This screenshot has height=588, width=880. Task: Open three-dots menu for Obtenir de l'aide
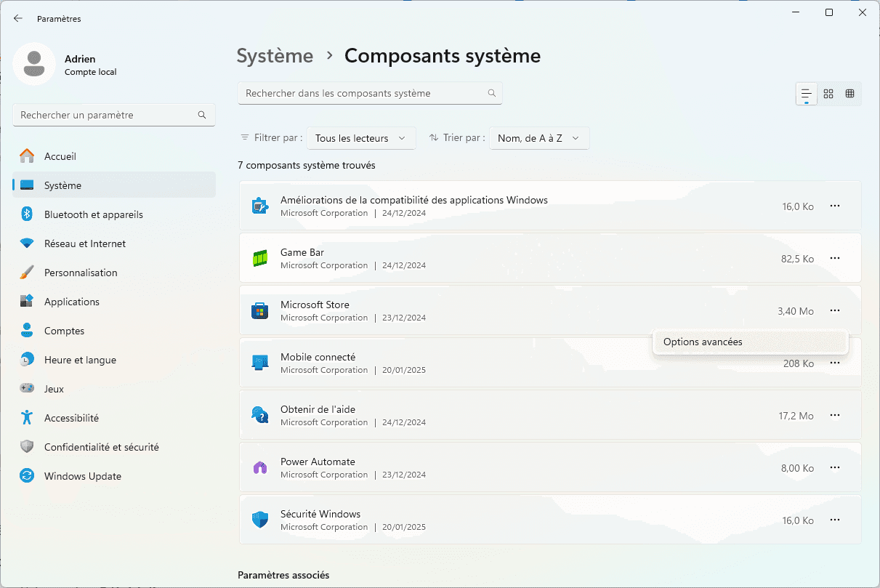[x=835, y=415]
